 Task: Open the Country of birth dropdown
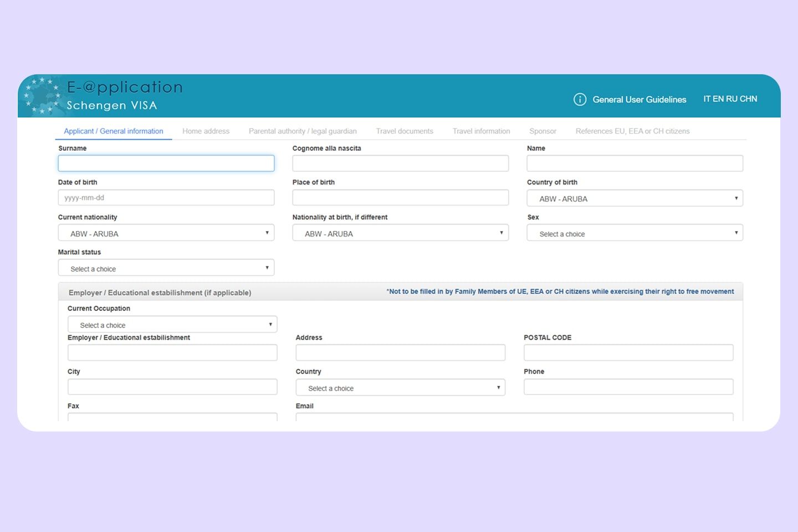coord(635,198)
